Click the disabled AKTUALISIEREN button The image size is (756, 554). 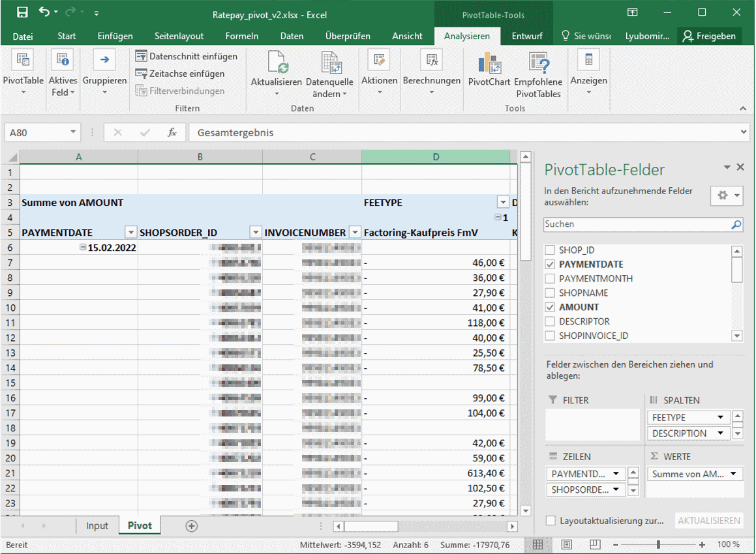(x=709, y=521)
